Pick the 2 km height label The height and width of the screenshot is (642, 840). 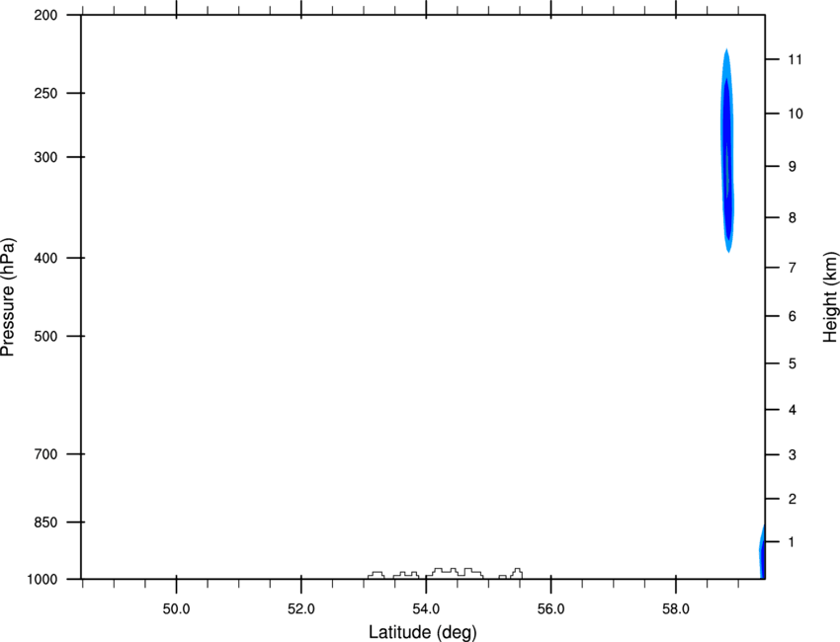pos(793,499)
